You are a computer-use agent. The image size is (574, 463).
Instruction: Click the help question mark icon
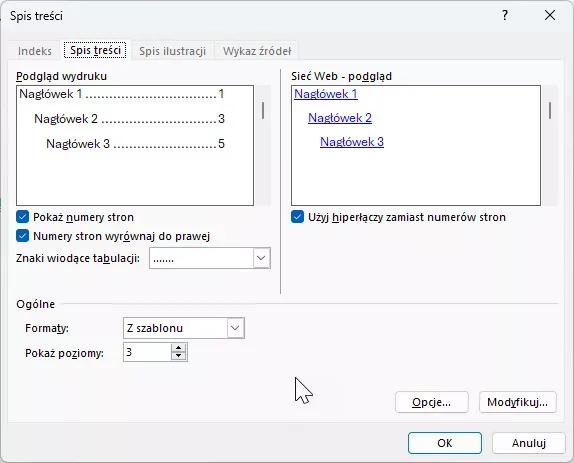point(505,15)
